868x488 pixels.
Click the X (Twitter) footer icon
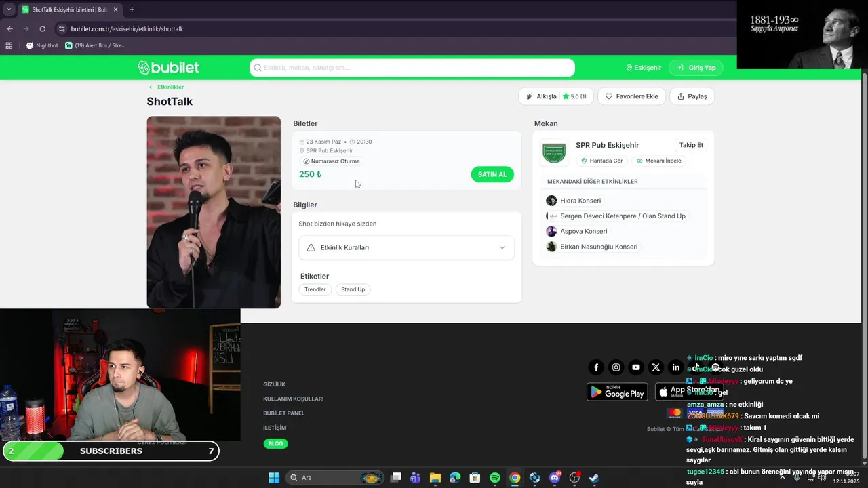pyautogui.click(x=656, y=367)
